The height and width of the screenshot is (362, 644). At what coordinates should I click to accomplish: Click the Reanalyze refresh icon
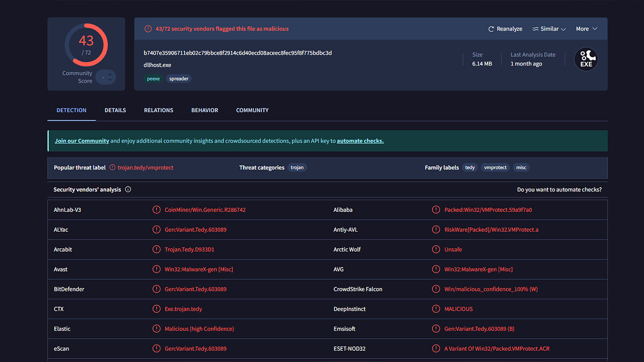pos(491,29)
